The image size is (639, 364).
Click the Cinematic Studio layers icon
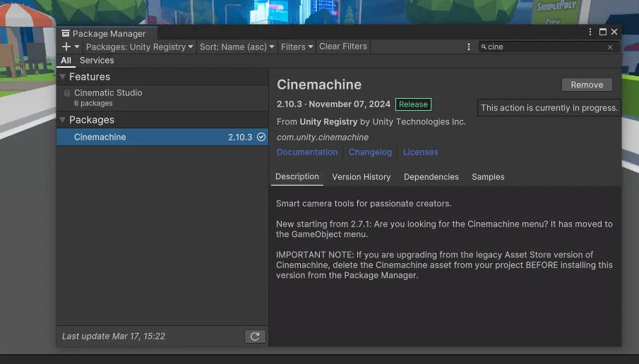click(67, 93)
